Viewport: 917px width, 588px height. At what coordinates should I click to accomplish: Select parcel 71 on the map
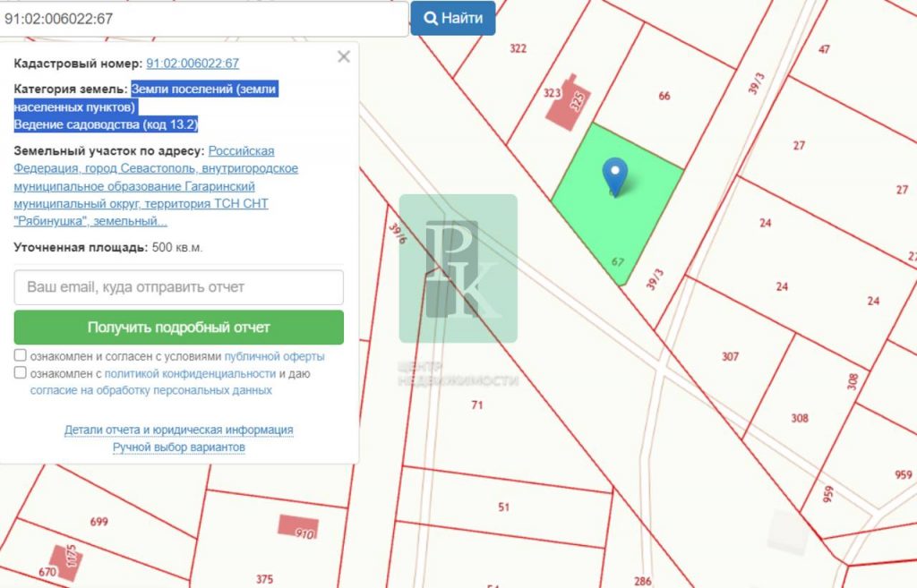pos(476,405)
